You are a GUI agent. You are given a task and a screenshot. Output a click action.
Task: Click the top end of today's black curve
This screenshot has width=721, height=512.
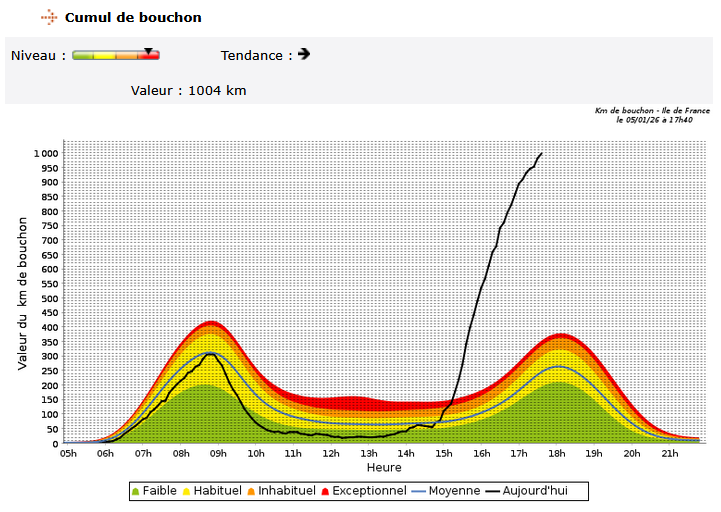pos(542,153)
